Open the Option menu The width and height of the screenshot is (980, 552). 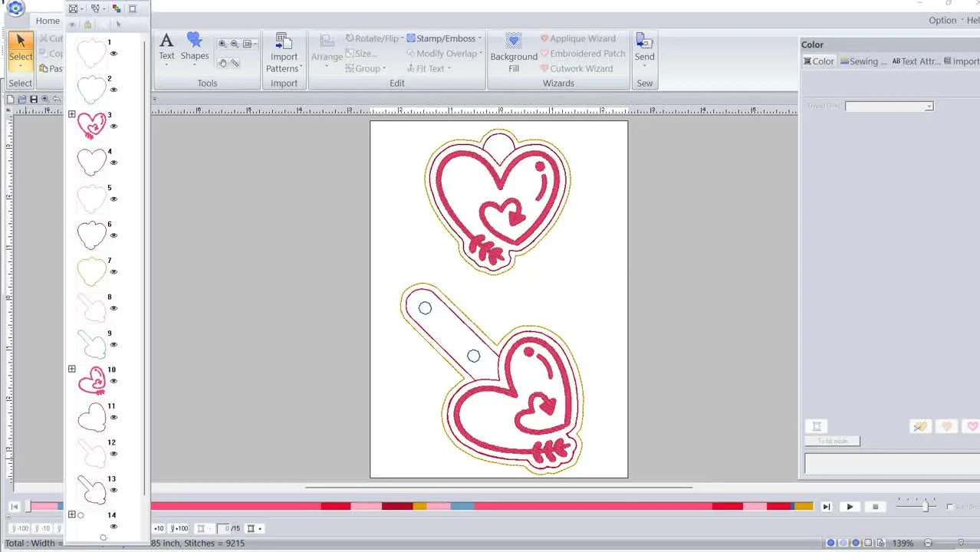coord(942,20)
